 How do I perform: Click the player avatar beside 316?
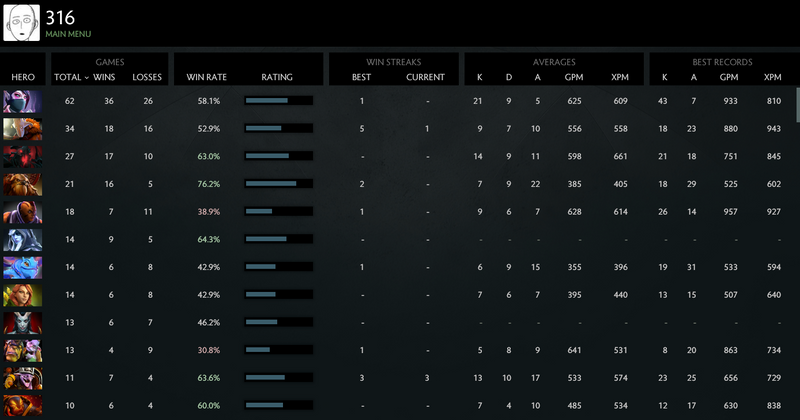pyautogui.click(x=22, y=23)
